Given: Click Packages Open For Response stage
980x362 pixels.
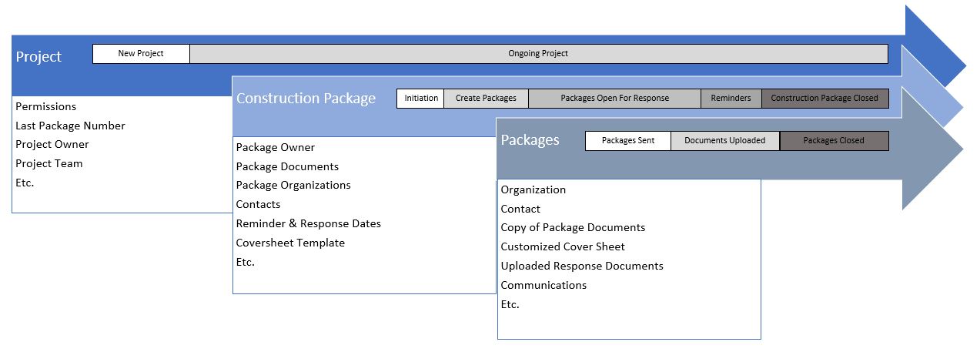Looking at the screenshot, I should click(614, 99).
